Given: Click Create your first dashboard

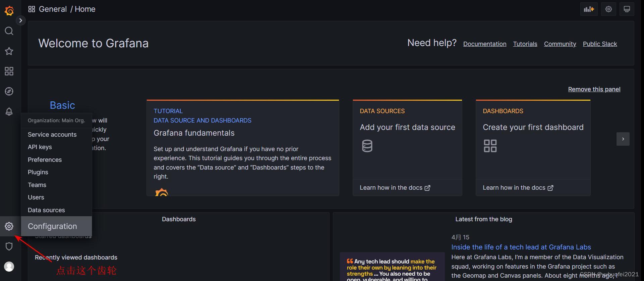Looking at the screenshot, I should (533, 127).
